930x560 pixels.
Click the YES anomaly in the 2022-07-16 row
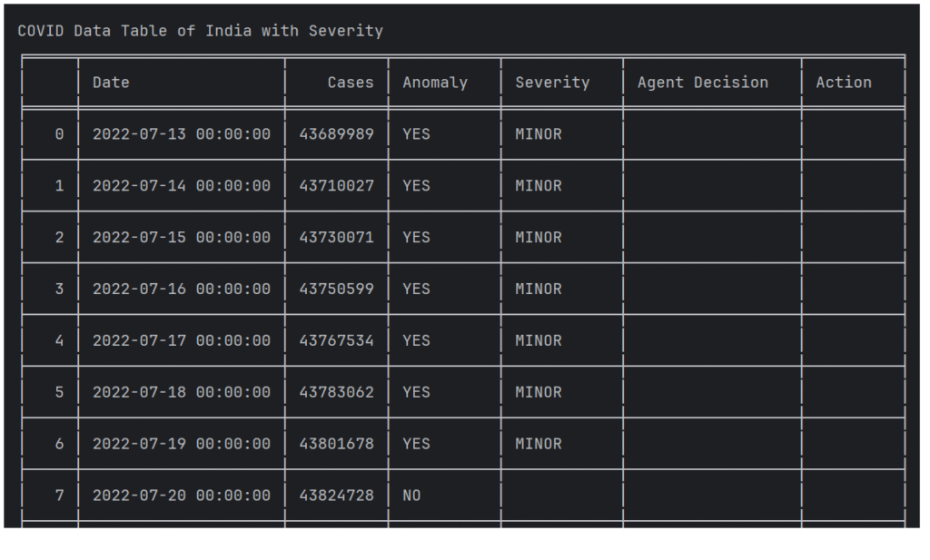(x=416, y=290)
